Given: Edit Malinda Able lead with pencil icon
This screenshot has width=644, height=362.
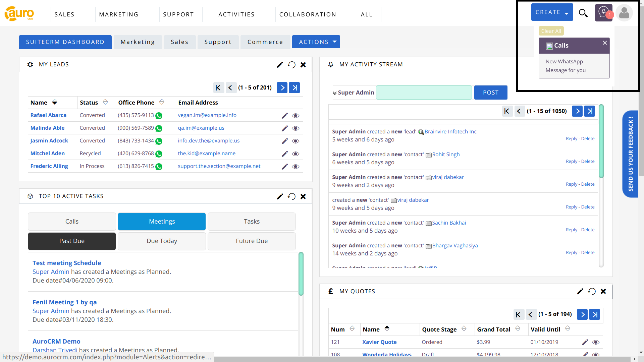Looking at the screenshot, I should coord(285,128).
